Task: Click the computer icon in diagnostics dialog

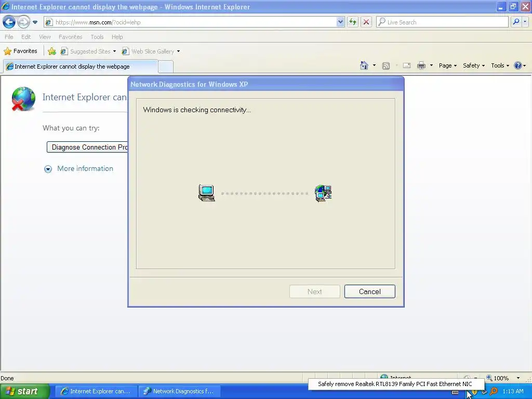Action: click(207, 193)
